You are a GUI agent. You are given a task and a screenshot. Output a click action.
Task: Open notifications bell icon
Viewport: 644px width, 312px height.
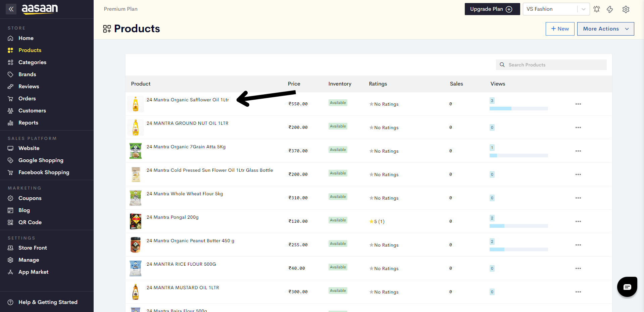pyautogui.click(x=596, y=9)
